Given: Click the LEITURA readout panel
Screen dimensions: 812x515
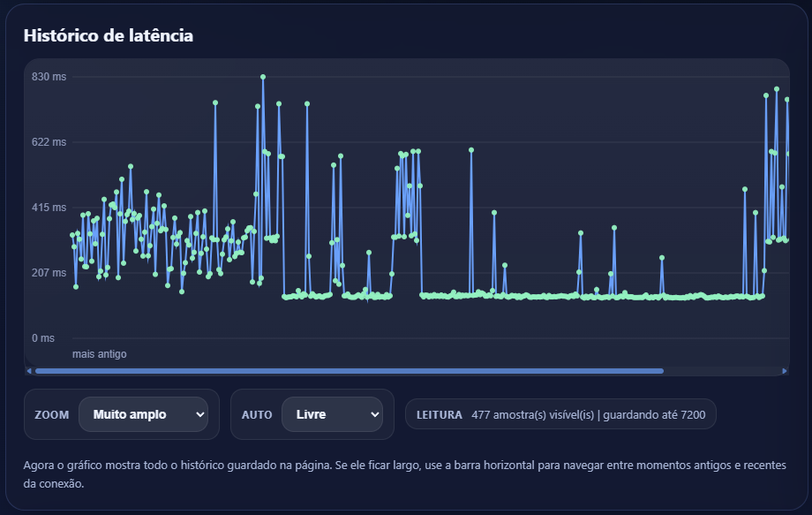Looking at the screenshot, I should [560, 413].
